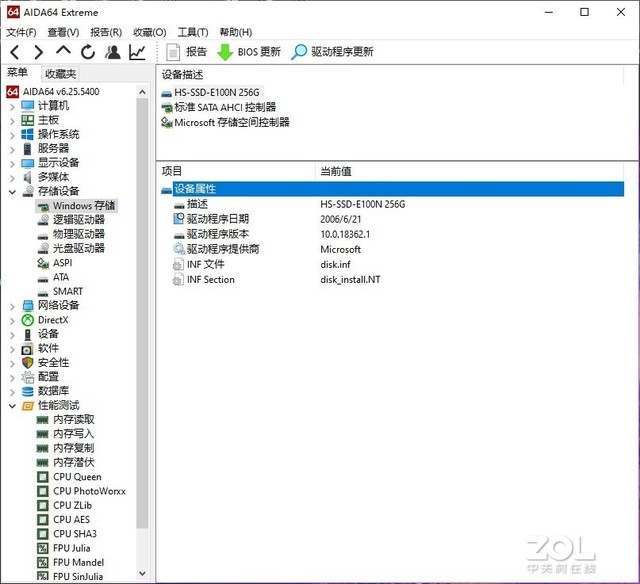The width and height of the screenshot is (640, 584).
Task: Click the 内存写入 benchmark icon
Action: tap(42, 434)
